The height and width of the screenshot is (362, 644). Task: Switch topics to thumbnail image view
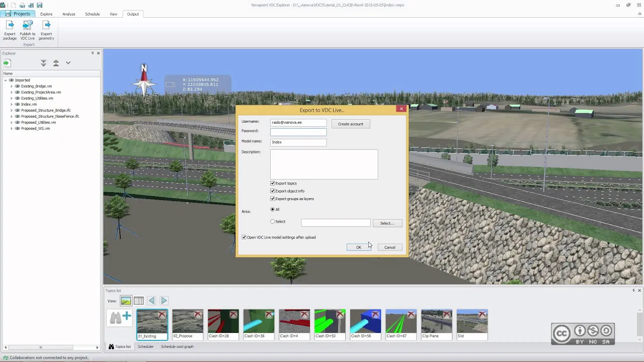pyautogui.click(x=126, y=301)
